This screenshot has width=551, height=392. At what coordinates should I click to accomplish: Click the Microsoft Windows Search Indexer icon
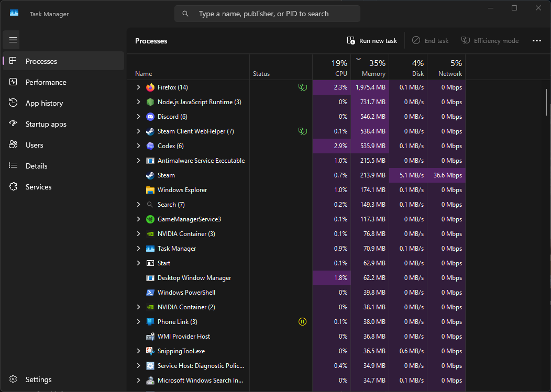point(150,380)
